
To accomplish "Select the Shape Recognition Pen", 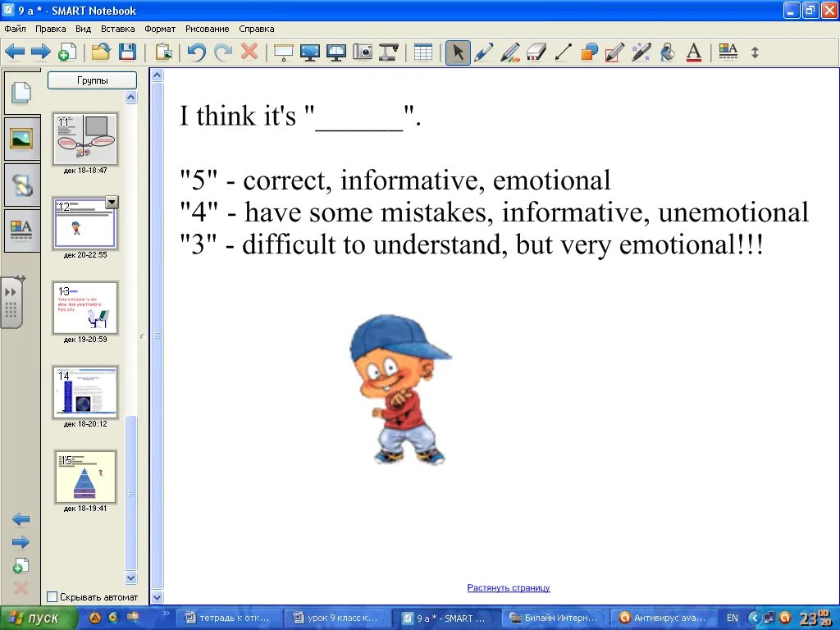I will coord(615,52).
